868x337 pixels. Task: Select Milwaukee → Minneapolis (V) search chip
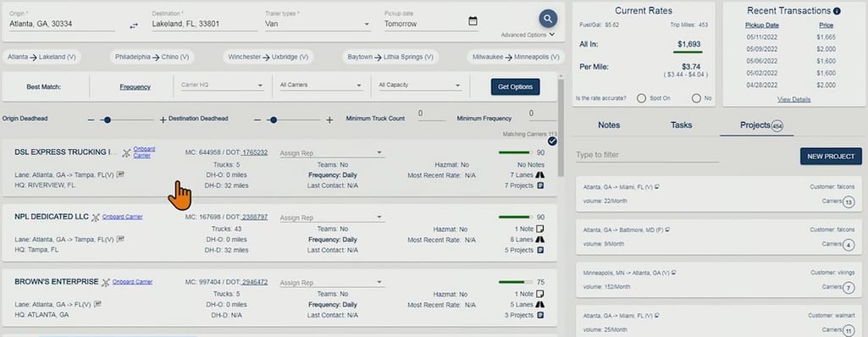[x=516, y=57]
